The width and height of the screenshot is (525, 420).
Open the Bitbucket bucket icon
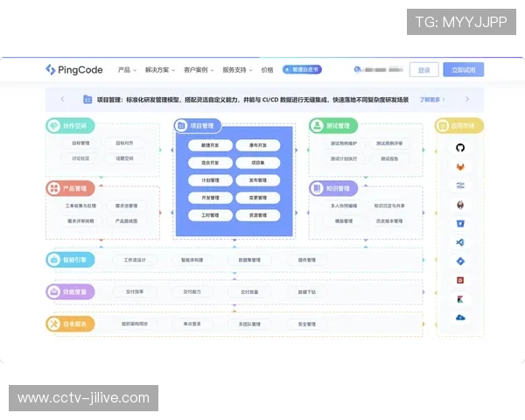pyautogui.click(x=460, y=223)
